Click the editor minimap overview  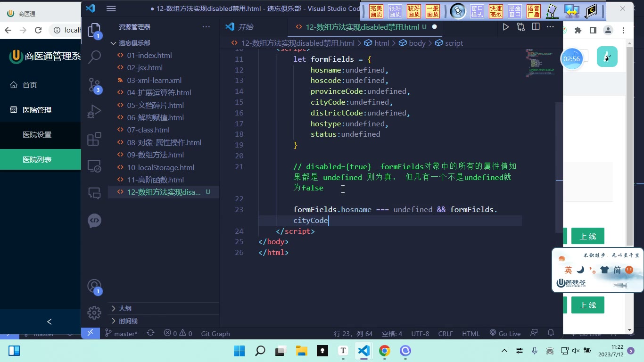coord(539,63)
